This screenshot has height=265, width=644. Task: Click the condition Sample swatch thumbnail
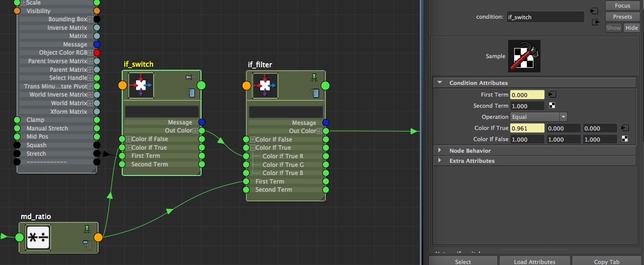pos(524,56)
